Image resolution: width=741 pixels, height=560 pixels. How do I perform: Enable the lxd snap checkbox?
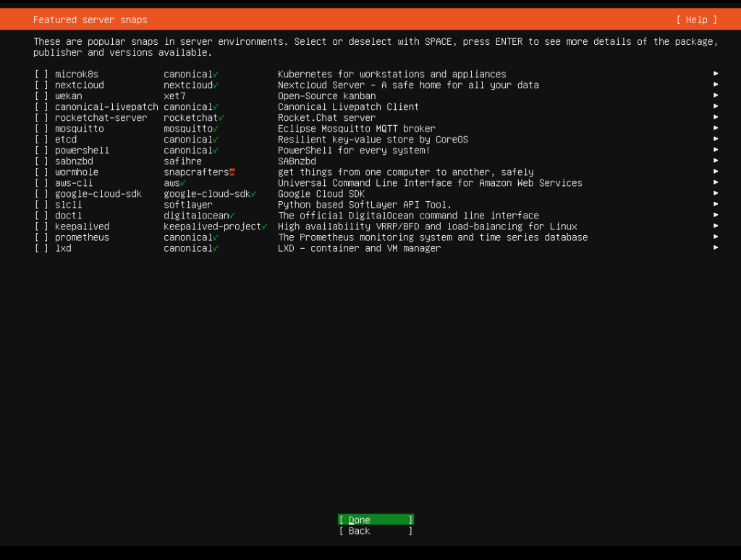pos(41,248)
